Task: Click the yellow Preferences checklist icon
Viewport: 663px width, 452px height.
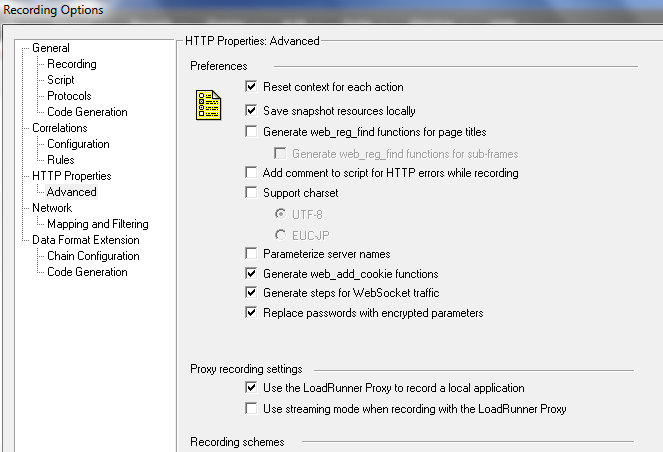Action: 208,105
